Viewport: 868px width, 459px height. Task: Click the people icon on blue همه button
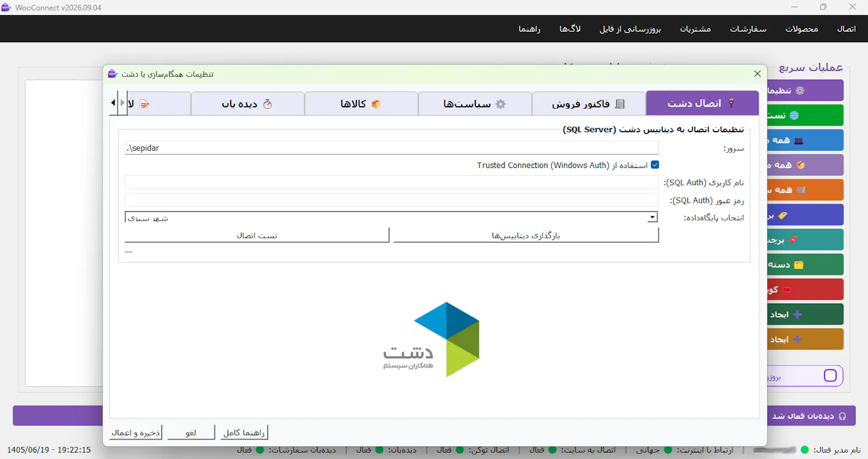(x=799, y=140)
